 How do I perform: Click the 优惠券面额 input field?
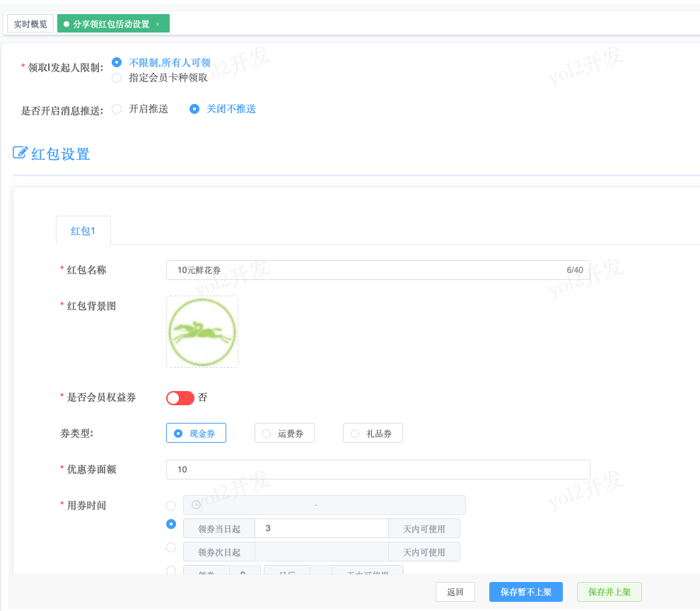[x=378, y=470]
